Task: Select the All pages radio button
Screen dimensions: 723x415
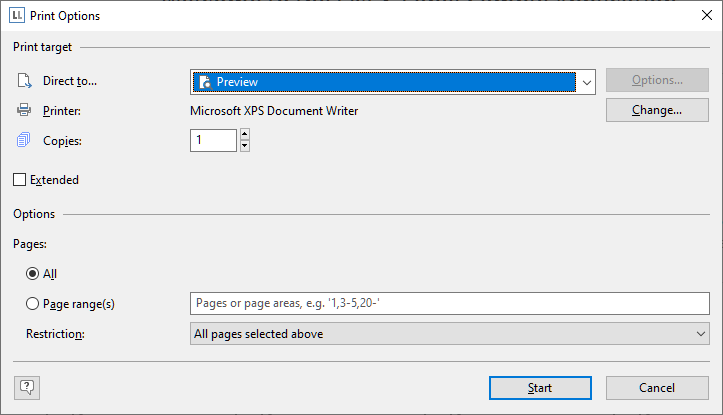Action: [32, 273]
